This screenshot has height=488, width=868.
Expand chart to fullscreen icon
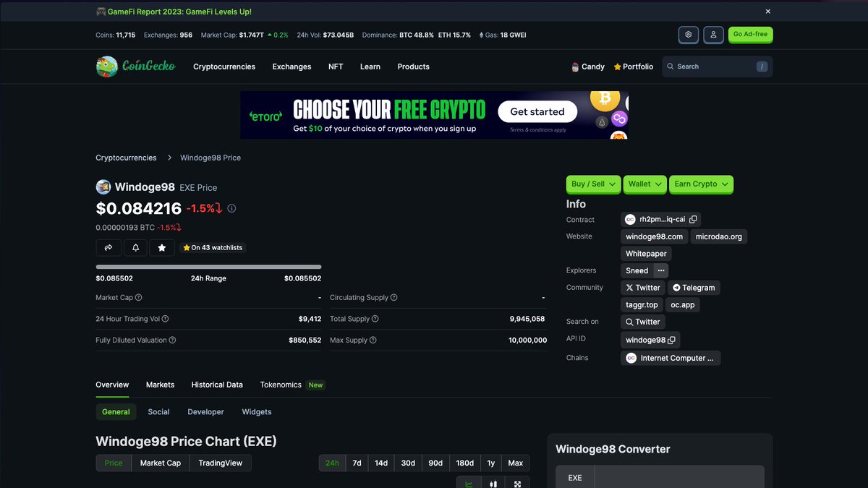[517, 484]
